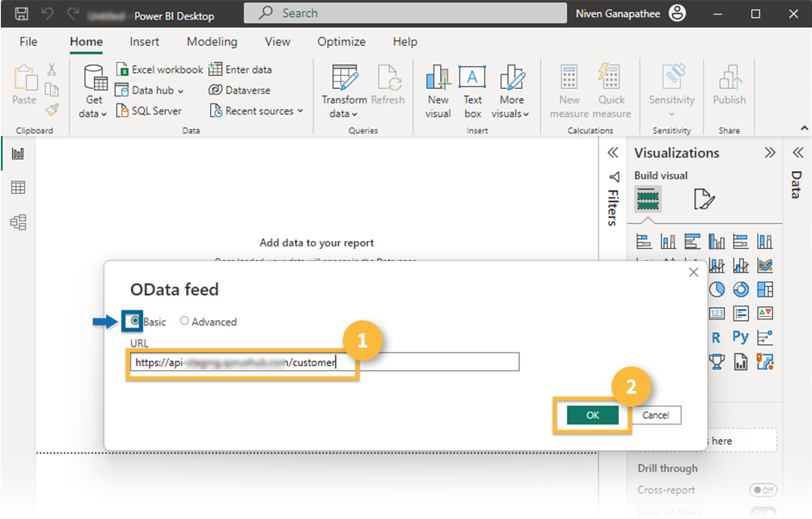Select the Key influencers visual
This screenshot has height=519, width=812.
[x=765, y=337]
